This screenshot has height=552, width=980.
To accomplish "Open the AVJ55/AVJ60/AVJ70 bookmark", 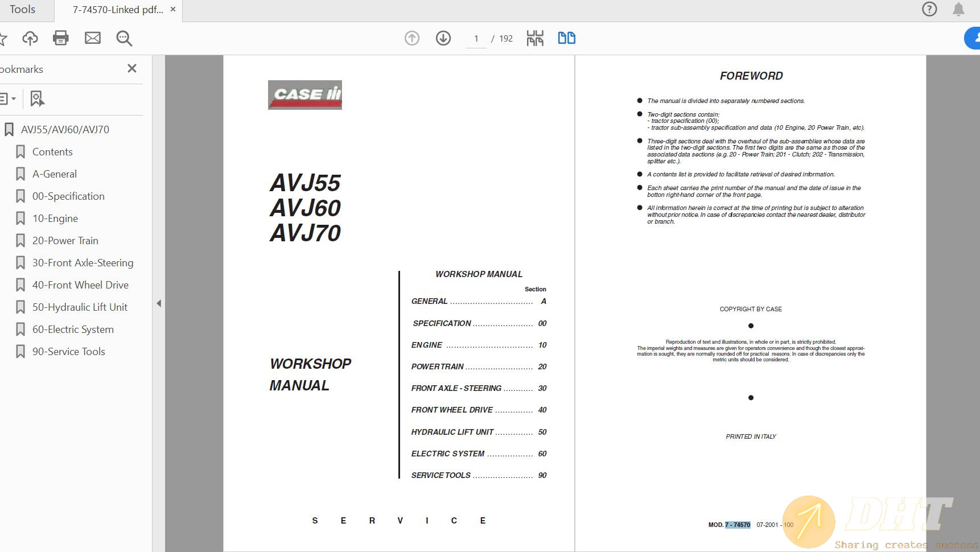I will (x=65, y=130).
